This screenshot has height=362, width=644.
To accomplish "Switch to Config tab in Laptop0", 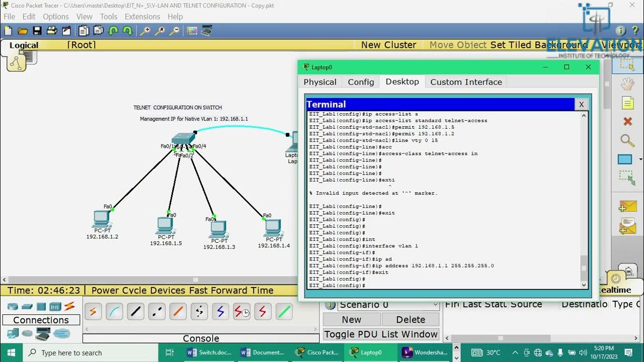I will 361,82.
